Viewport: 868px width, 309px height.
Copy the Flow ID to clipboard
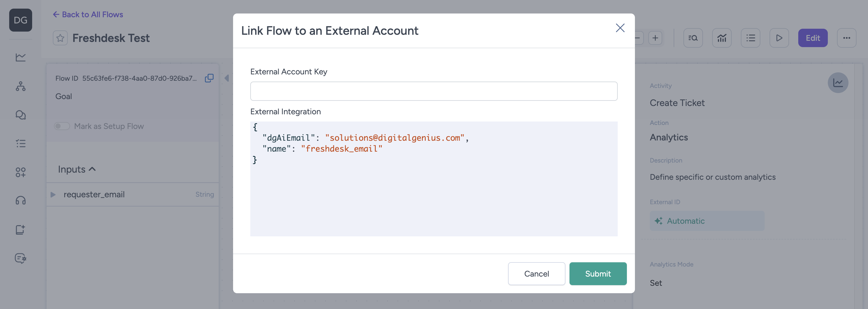coord(209,78)
